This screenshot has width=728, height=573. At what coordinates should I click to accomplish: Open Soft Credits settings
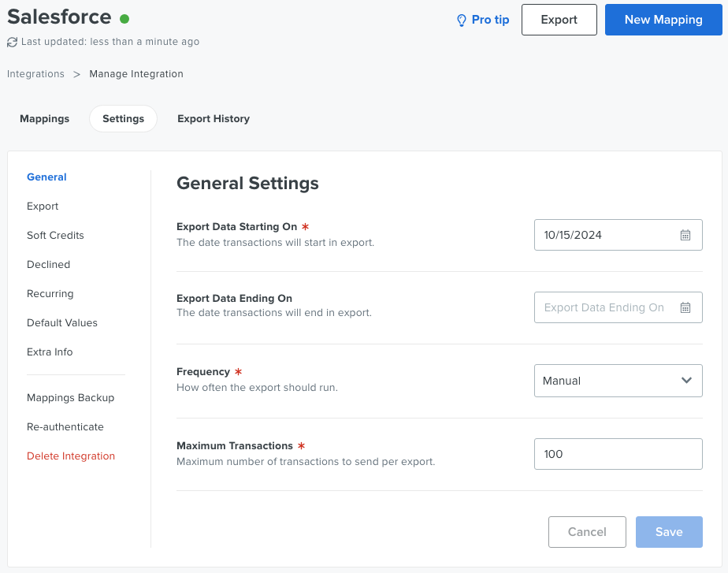coord(55,236)
